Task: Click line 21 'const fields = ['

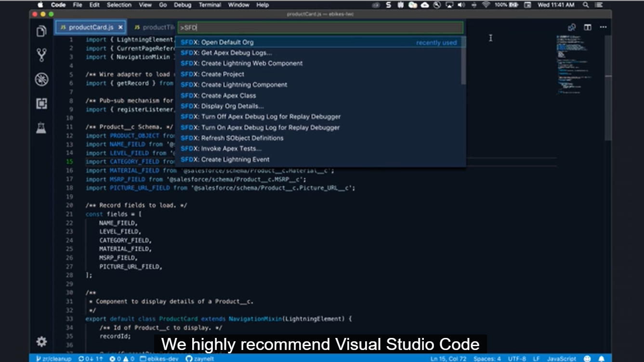Action: pyautogui.click(x=114, y=214)
